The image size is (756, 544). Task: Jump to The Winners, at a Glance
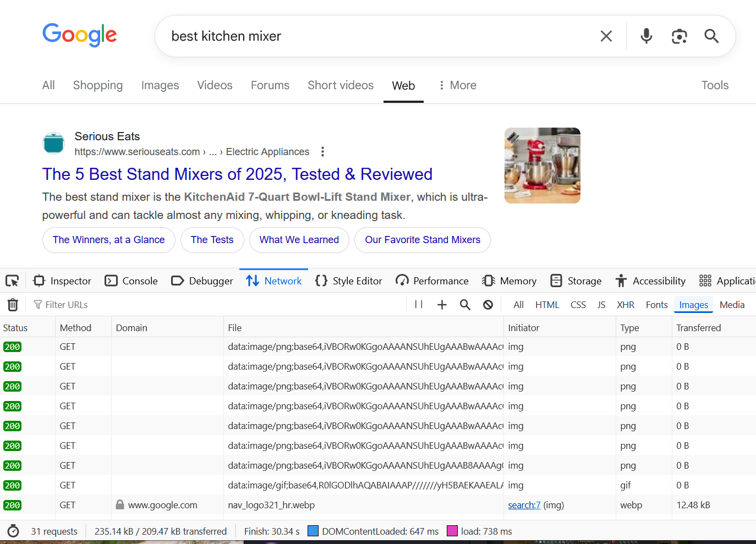[x=109, y=240]
